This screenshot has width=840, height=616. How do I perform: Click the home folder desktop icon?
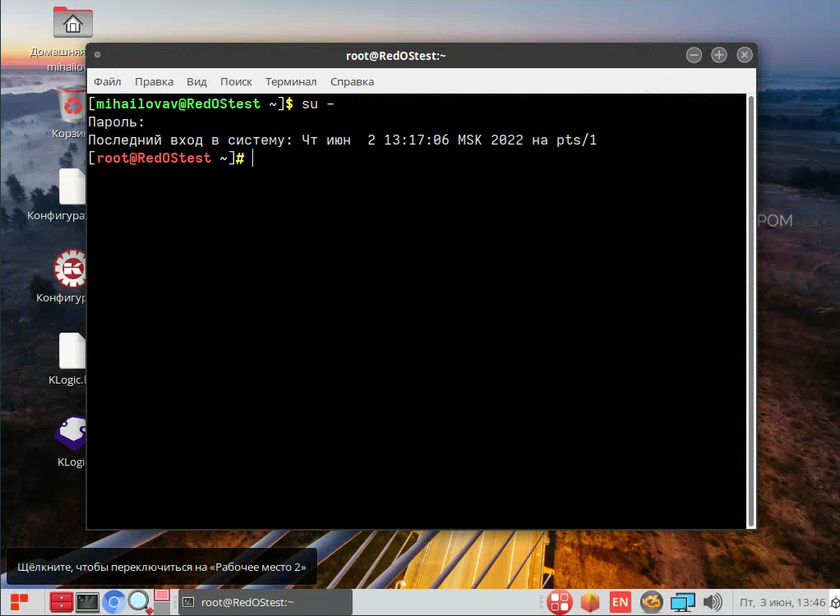tap(72, 23)
